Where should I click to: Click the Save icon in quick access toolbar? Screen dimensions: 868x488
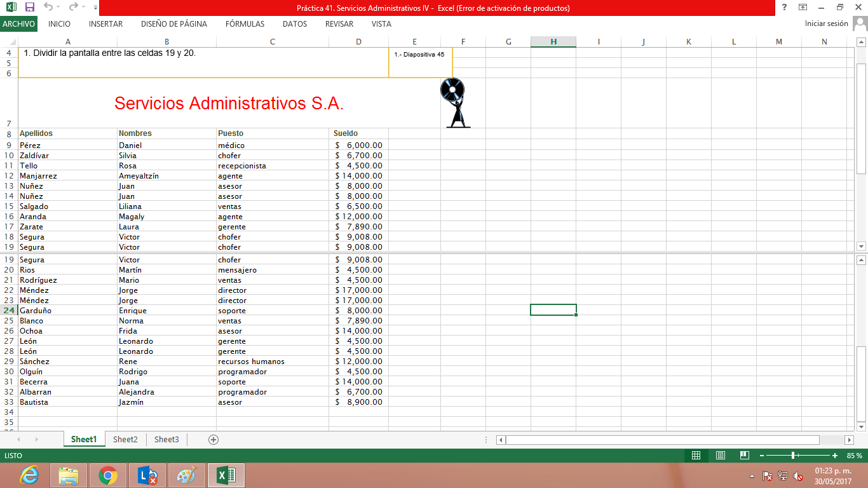click(x=29, y=7)
